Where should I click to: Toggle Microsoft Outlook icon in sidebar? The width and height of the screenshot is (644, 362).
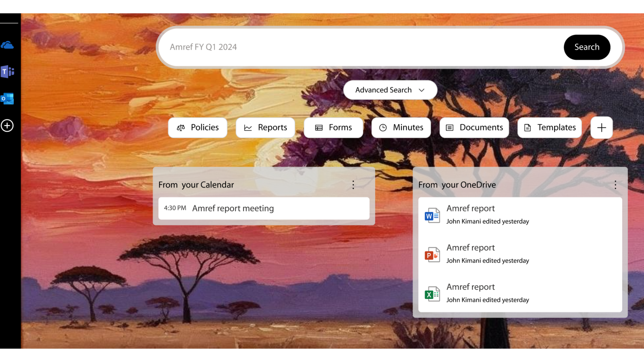pyautogui.click(x=8, y=99)
